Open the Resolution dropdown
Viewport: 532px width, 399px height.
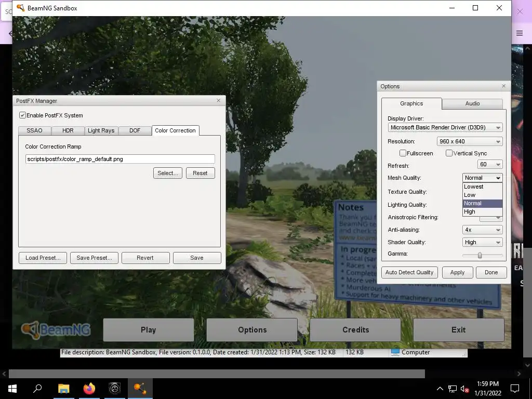[x=470, y=141]
